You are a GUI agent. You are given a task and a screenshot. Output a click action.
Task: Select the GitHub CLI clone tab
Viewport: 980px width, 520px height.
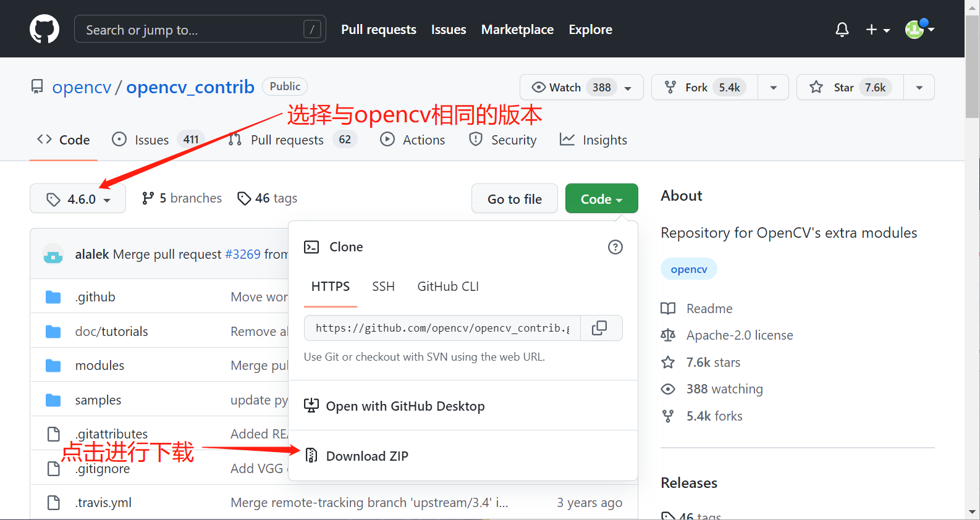(x=448, y=287)
